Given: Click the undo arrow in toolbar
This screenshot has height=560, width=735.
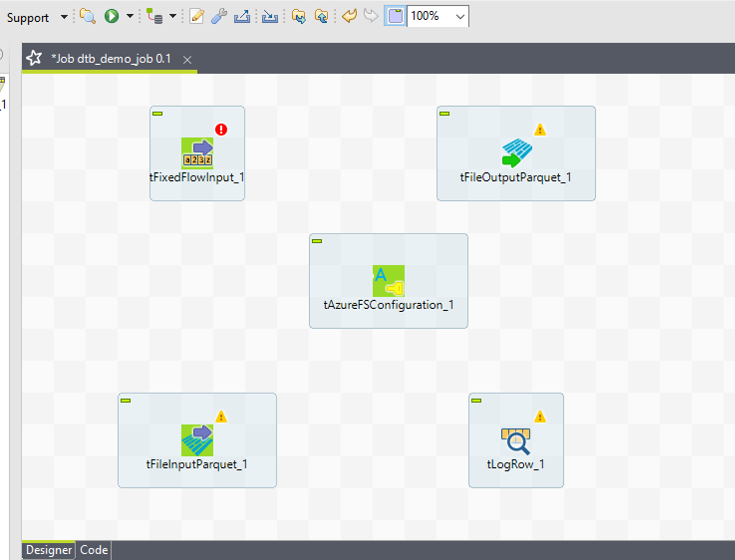Looking at the screenshot, I should pos(349,16).
